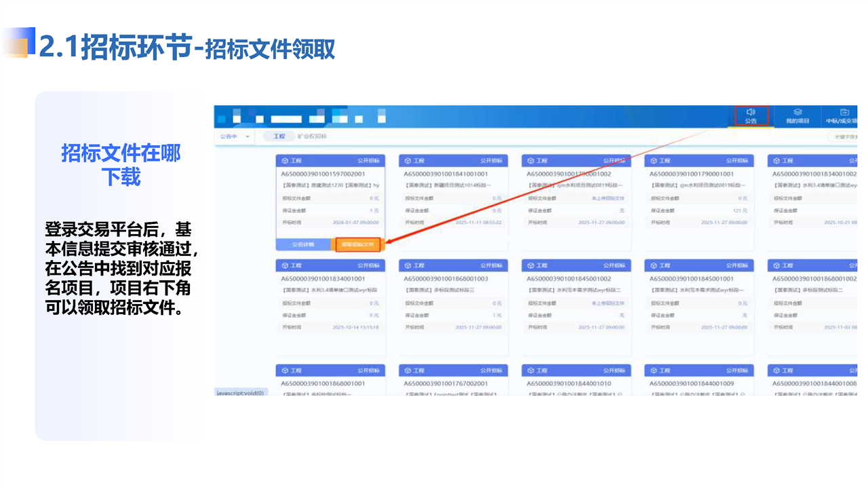The height and width of the screenshot is (488, 868).
Task: Click the 公告 speaker icon
Action: tap(751, 112)
